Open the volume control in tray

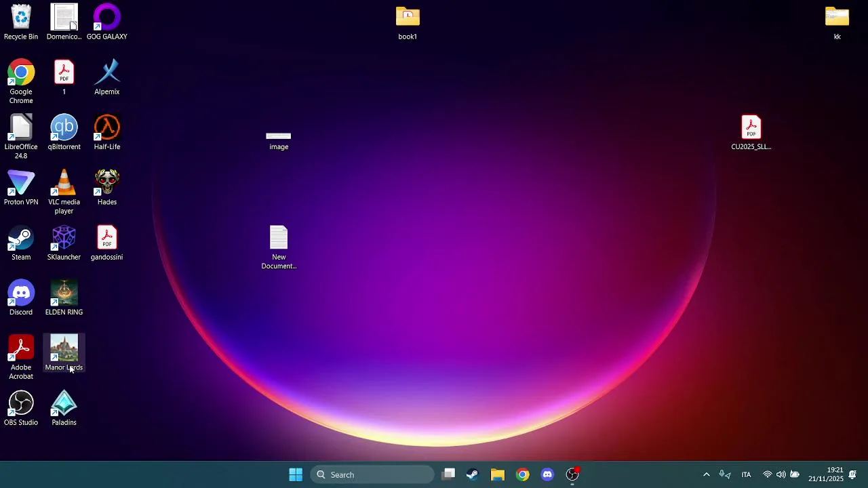pos(781,474)
